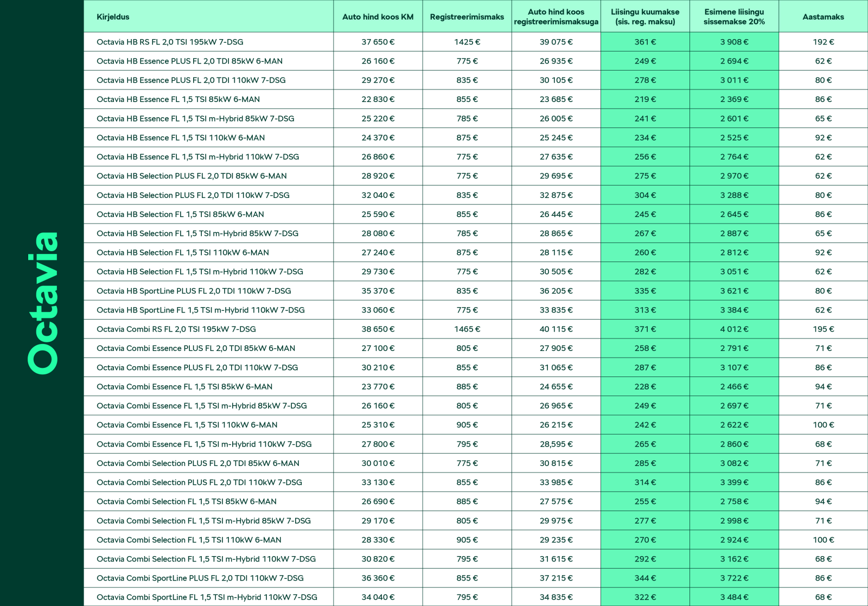Screen dimensions: 868x606
Task: Click the 3 484 € down payment cell
Action: point(734,597)
